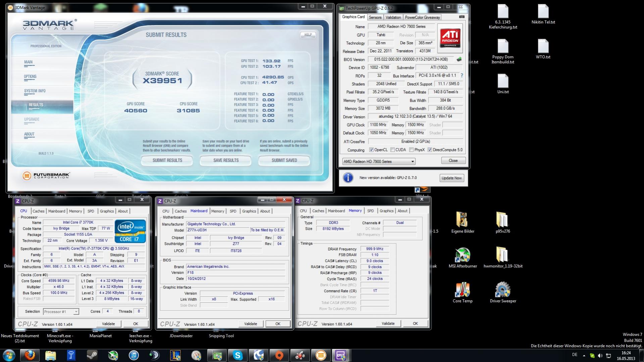Click the iTunes taskbar icon
Viewport: 644px width, 362px height.
(x=134, y=355)
